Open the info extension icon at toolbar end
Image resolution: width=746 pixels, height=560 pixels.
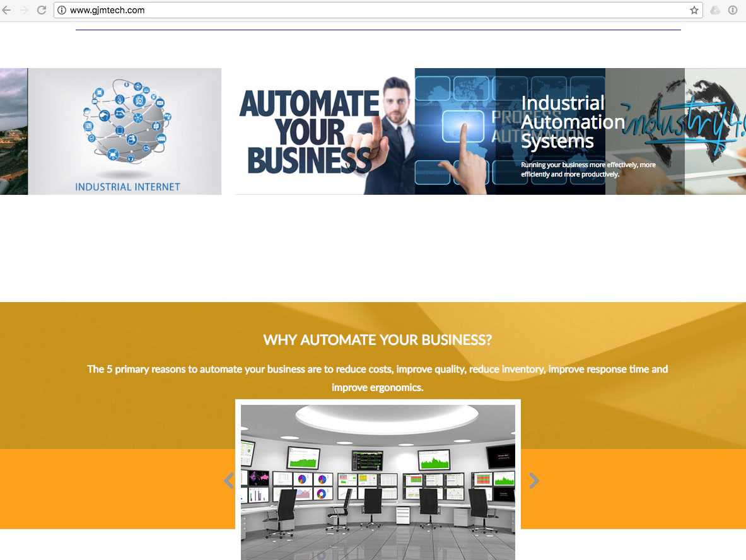pos(733,10)
